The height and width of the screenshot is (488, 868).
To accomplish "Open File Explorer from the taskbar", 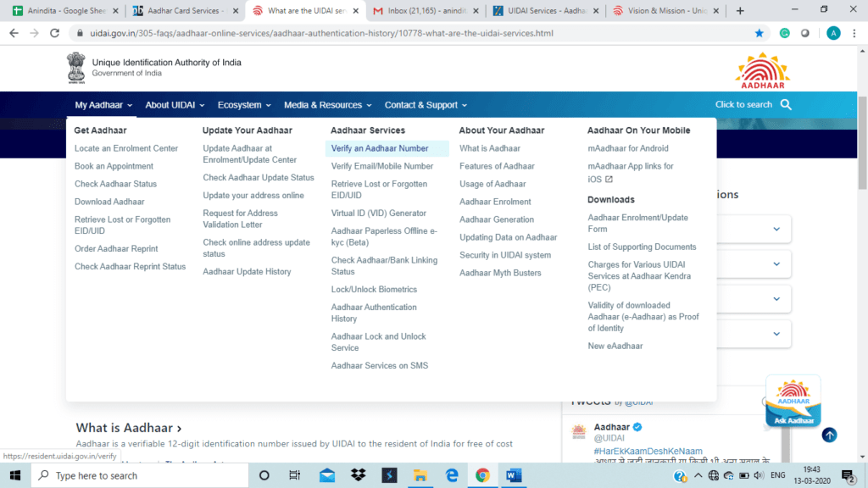I will tap(420, 475).
